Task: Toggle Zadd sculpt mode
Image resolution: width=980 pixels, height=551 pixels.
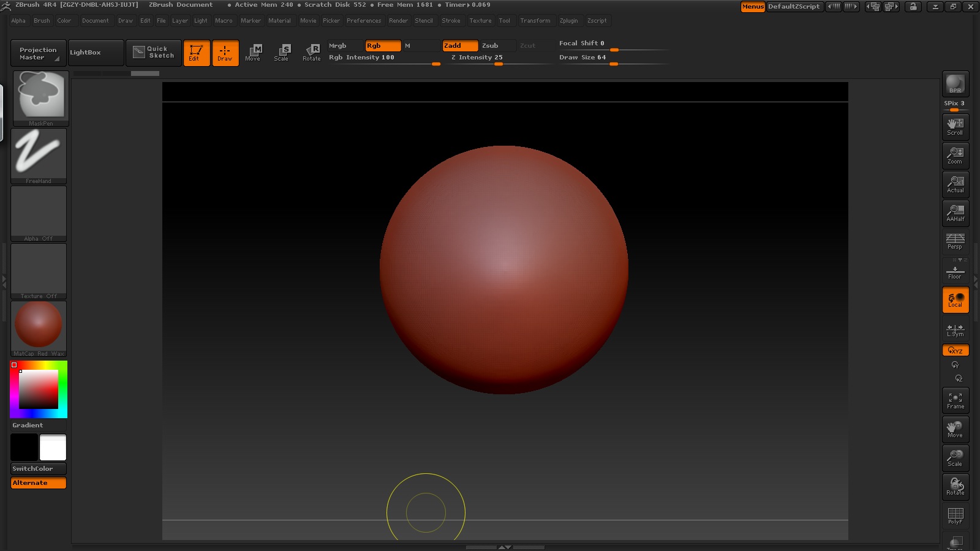Action: (460, 46)
